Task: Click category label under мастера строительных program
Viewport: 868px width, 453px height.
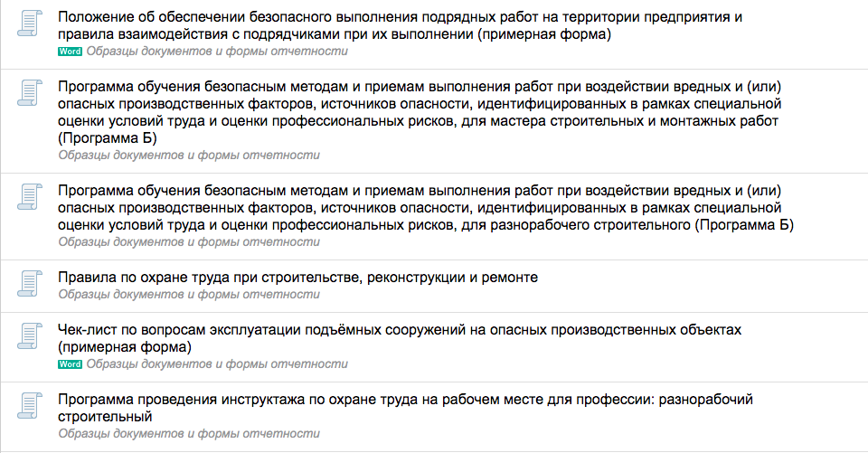Action: coord(189,156)
